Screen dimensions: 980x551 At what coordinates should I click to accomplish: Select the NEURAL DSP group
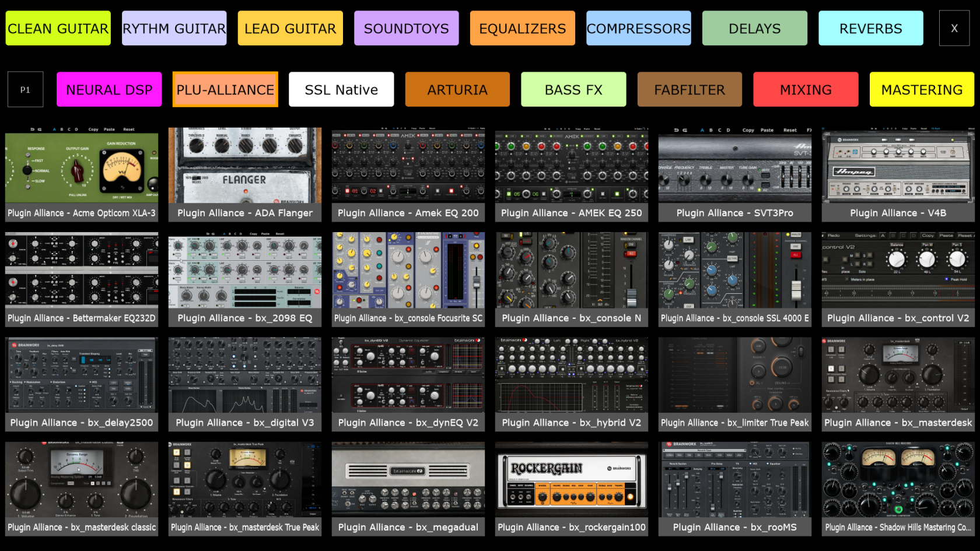pos(109,89)
